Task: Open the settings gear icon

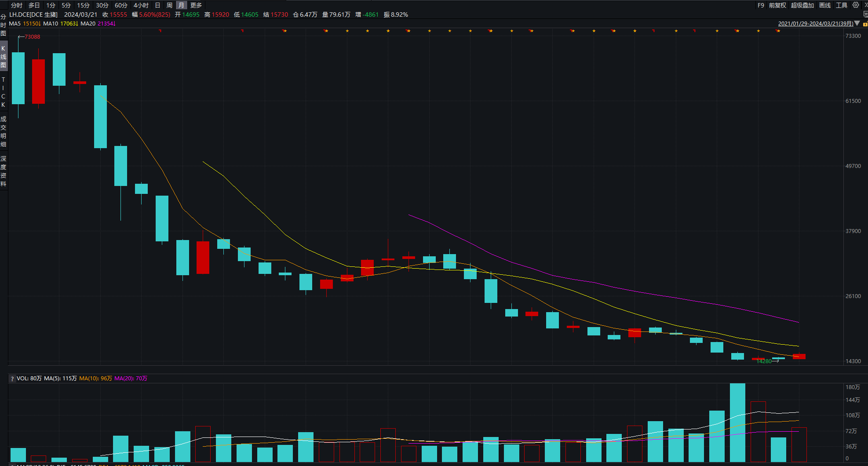Action: pos(856,5)
